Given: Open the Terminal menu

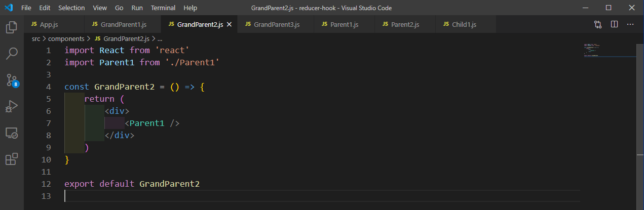Looking at the screenshot, I should point(163,8).
